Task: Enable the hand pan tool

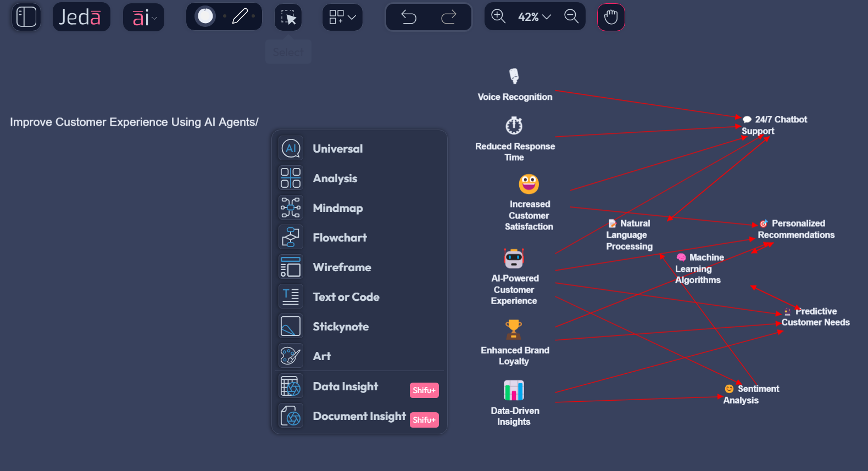Action: coord(611,17)
